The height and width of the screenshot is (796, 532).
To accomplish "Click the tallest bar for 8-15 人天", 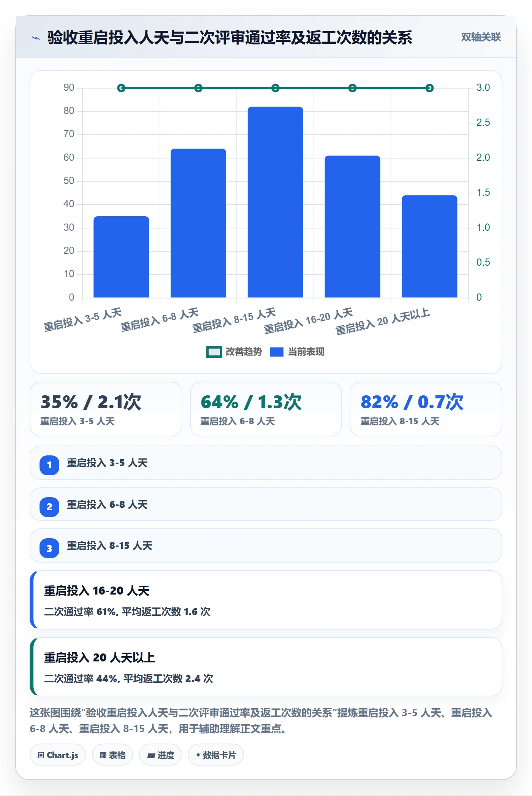I will click(275, 202).
